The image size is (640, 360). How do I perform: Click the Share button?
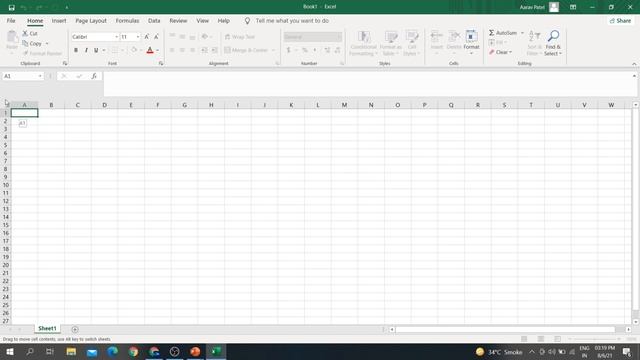[620, 20]
